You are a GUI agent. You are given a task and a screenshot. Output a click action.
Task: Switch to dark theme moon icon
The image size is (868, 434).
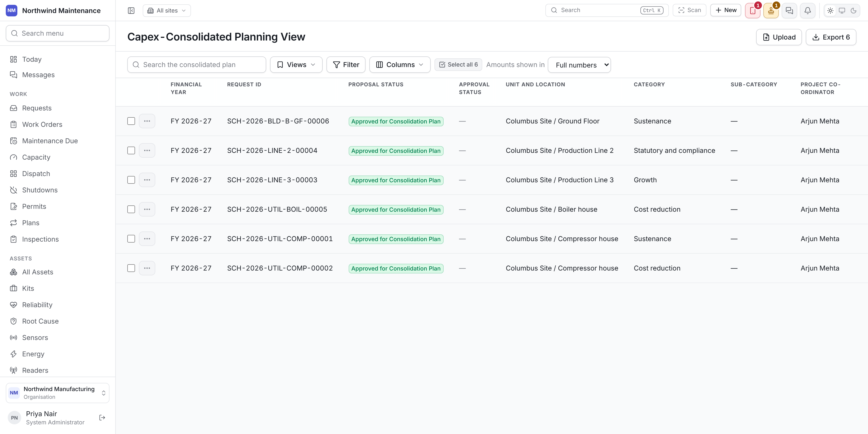pyautogui.click(x=853, y=10)
